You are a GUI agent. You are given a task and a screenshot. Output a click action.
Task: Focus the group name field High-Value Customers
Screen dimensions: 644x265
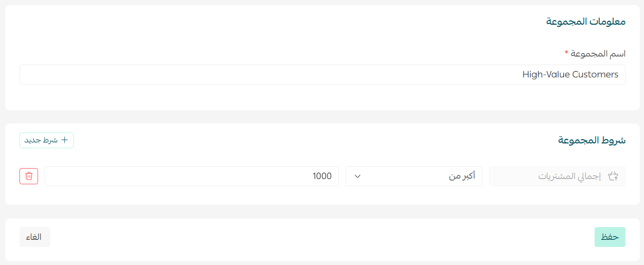[x=322, y=75]
